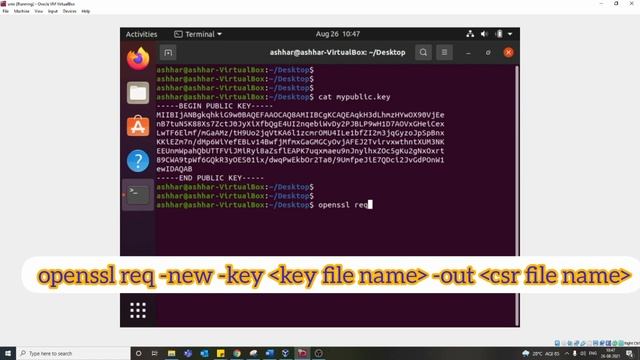The height and width of the screenshot is (360, 640).
Task: Open the Files manager in the dock
Action: point(138,93)
